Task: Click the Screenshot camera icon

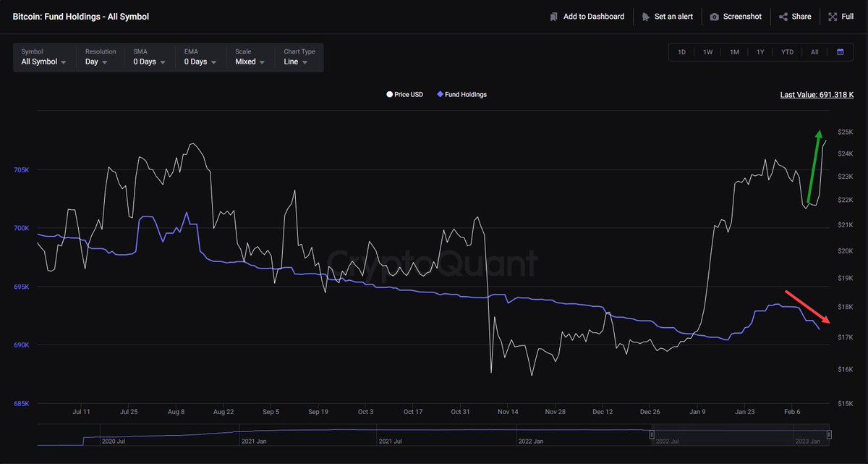Action: (x=715, y=17)
